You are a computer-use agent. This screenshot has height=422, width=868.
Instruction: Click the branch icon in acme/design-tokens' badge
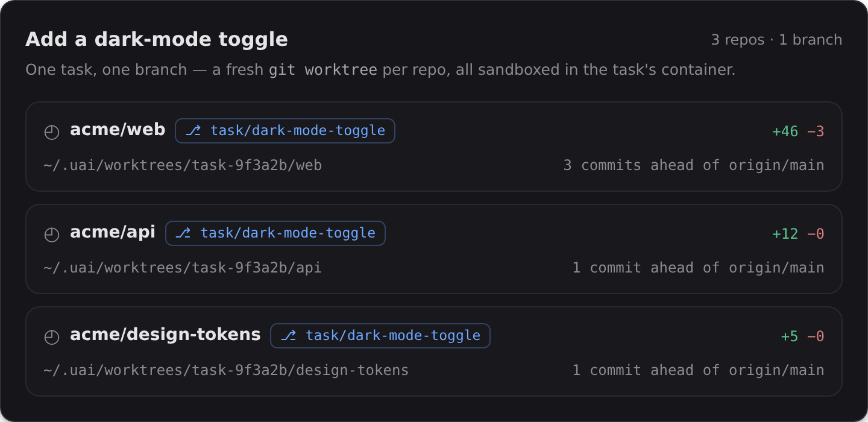pyautogui.click(x=288, y=336)
